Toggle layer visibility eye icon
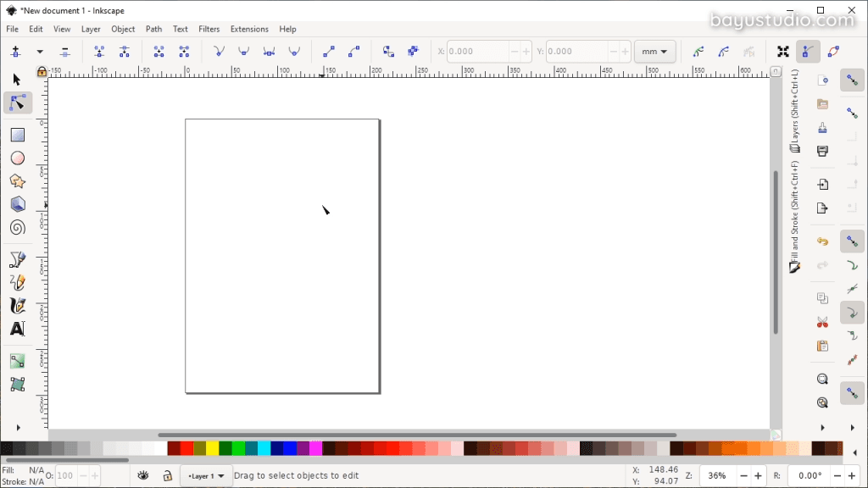The width and height of the screenshot is (868, 488). [x=142, y=475]
